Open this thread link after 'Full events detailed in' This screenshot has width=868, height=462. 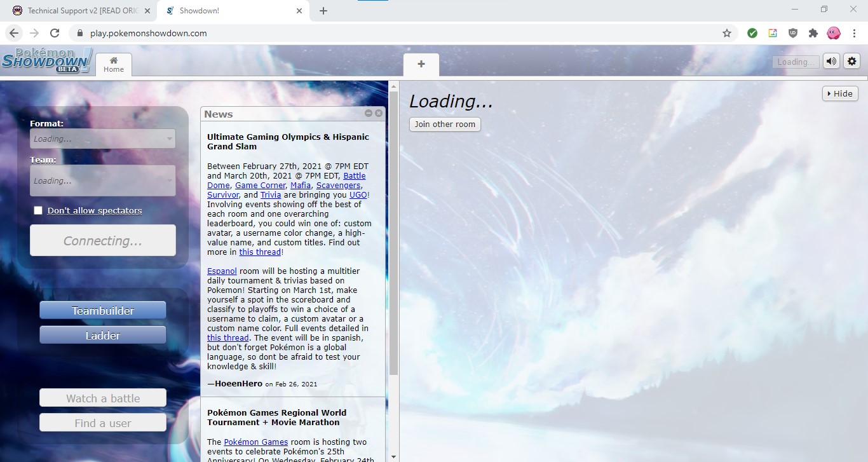(x=227, y=338)
